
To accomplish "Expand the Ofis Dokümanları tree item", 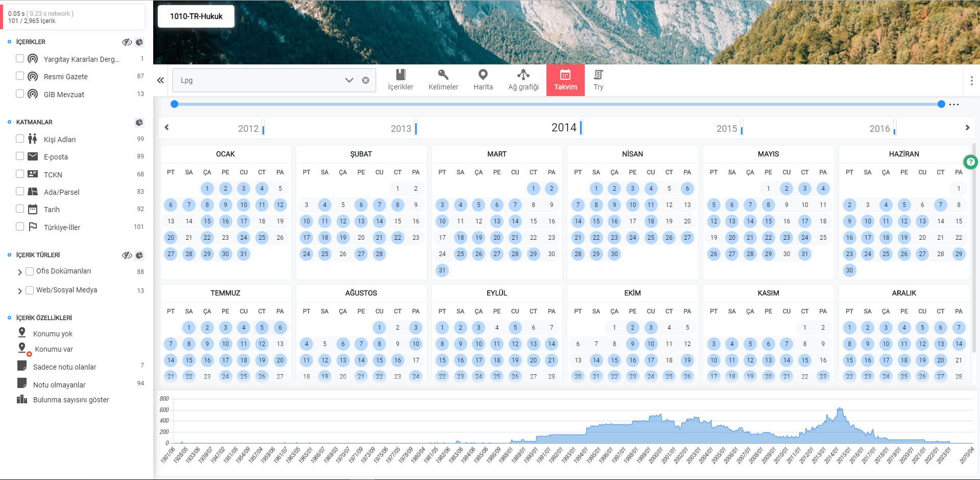I will [20, 272].
